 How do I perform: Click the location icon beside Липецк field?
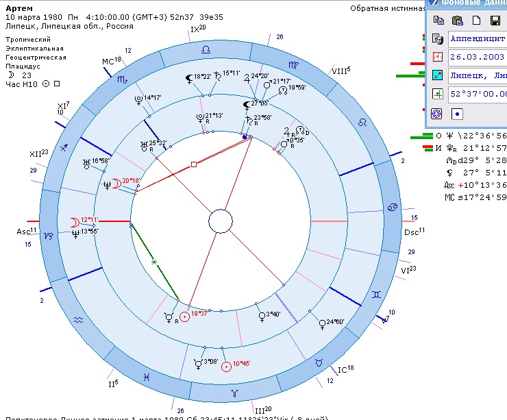(438, 75)
